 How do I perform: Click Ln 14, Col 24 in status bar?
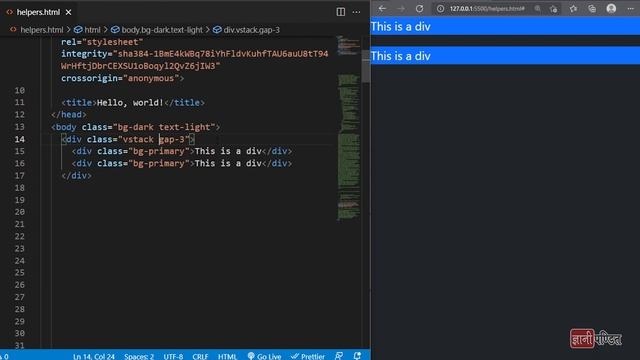[94, 356]
